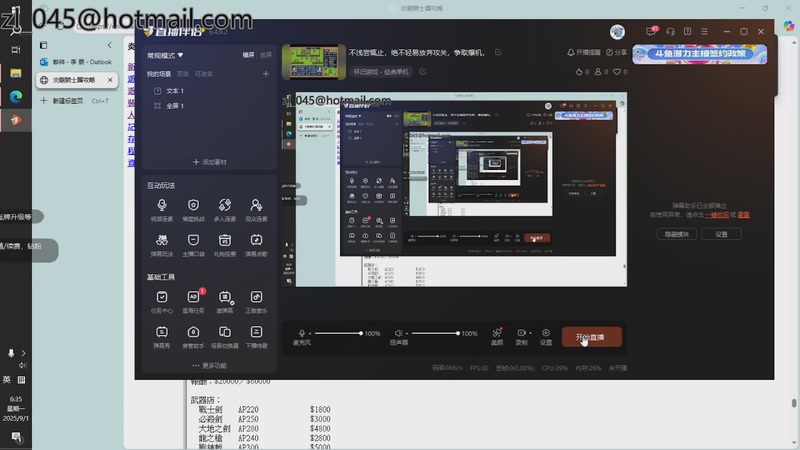Click the plus icon to add a scene

pos(266,74)
